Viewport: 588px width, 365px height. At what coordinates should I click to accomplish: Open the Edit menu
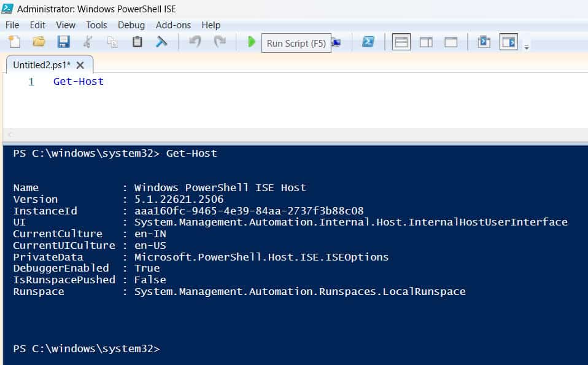[x=37, y=25]
